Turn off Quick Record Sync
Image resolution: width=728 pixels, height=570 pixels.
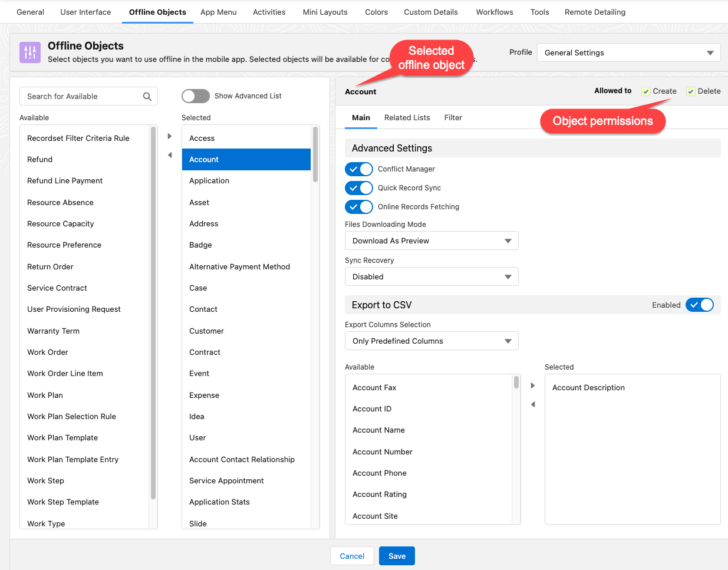click(359, 187)
